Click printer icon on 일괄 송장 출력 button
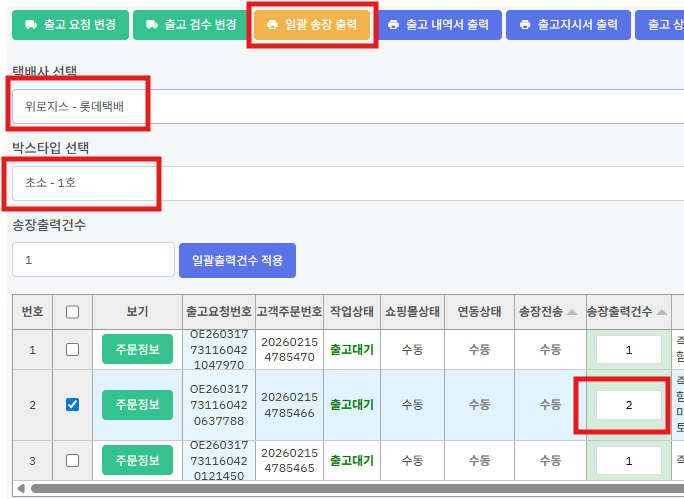 272,24
